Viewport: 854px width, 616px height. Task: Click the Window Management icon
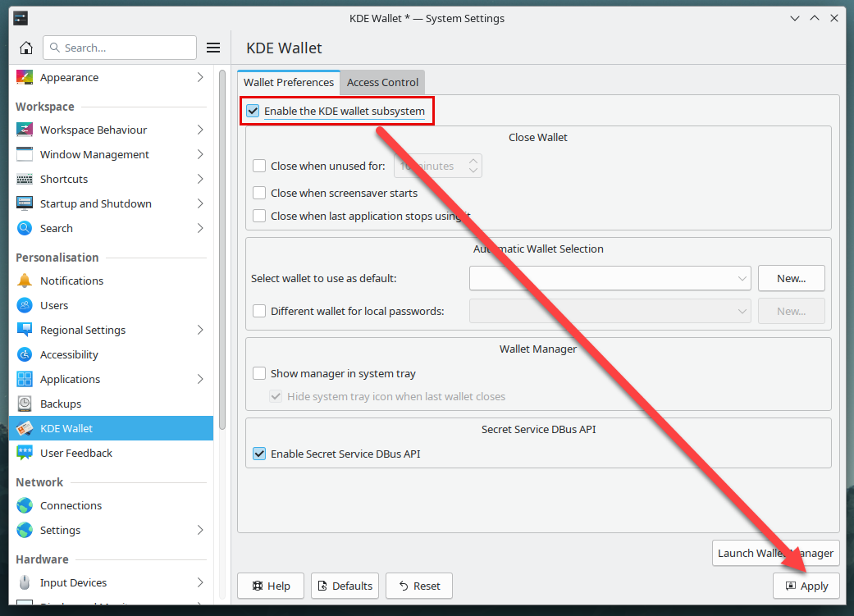[x=25, y=155]
